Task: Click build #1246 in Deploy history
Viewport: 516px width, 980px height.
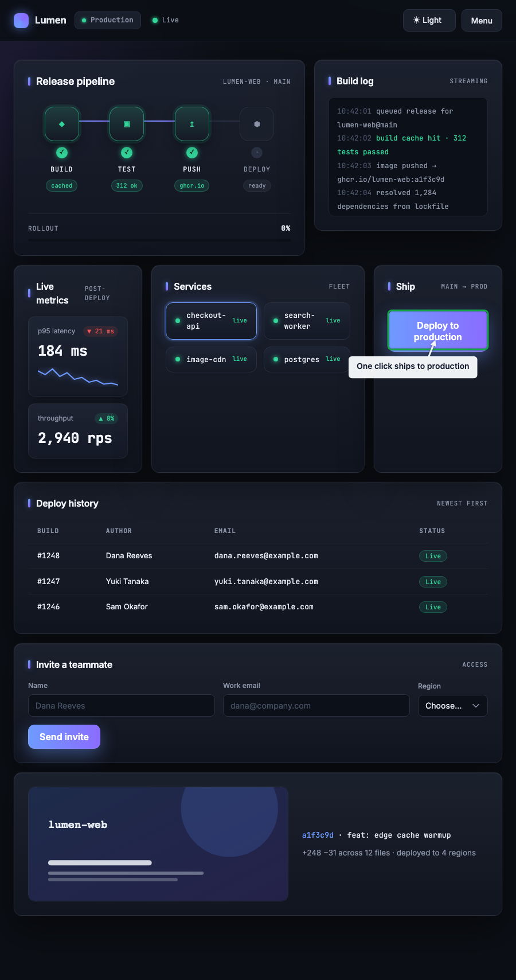Action: [49, 606]
